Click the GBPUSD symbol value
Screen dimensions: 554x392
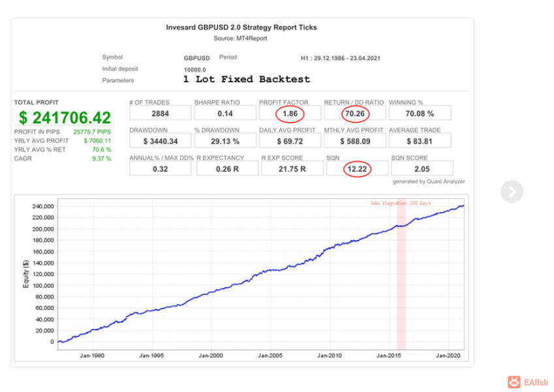pos(197,58)
